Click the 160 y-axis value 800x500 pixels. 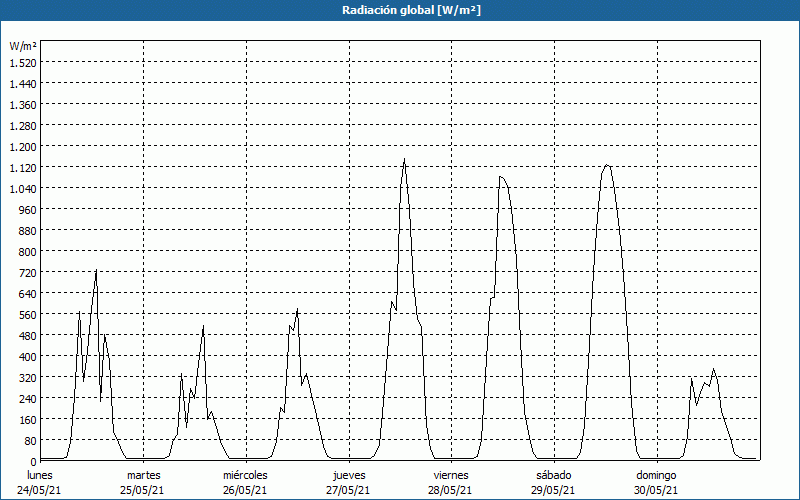(x=28, y=419)
